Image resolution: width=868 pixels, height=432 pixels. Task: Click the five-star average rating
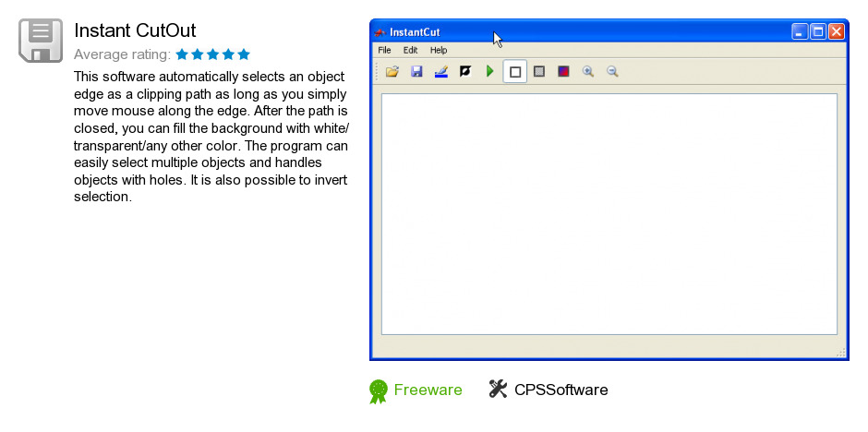pos(212,54)
